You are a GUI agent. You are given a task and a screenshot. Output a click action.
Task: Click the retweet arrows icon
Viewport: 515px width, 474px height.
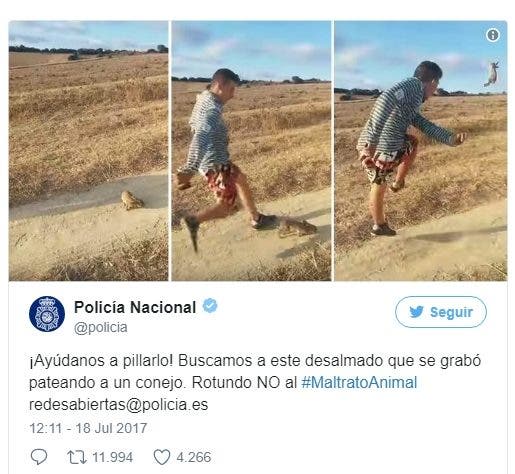pos(77,457)
